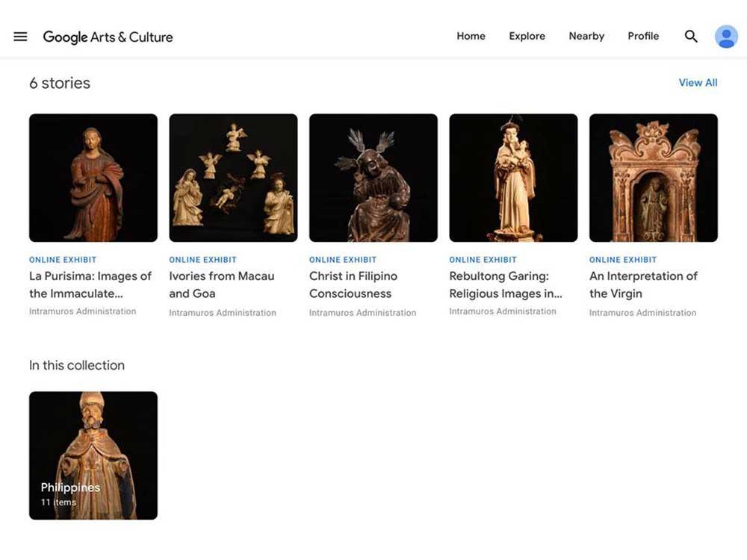
Task: Open the Profile page
Action: coord(643,36)
